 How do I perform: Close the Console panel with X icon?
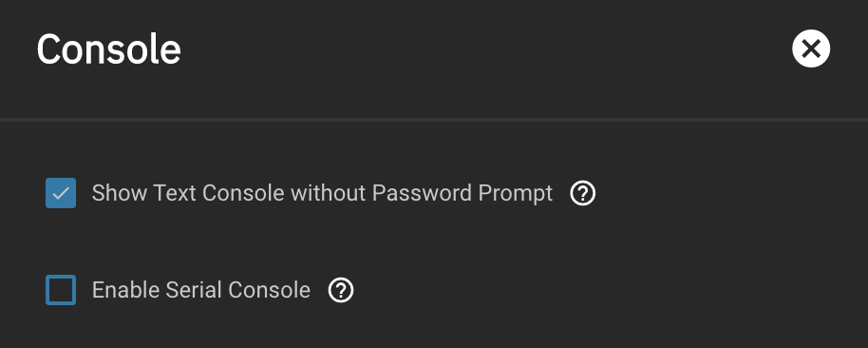[810, 48]
